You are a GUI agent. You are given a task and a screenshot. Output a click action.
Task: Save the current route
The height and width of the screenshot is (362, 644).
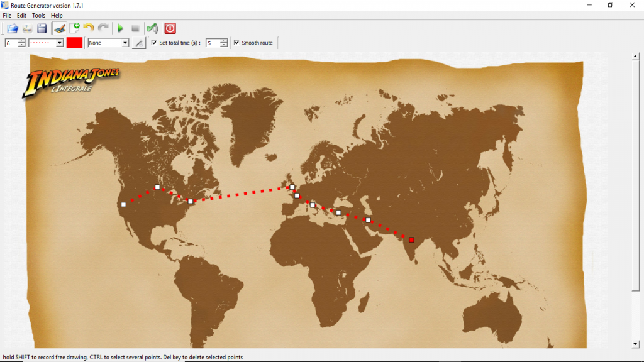(42, 28)
